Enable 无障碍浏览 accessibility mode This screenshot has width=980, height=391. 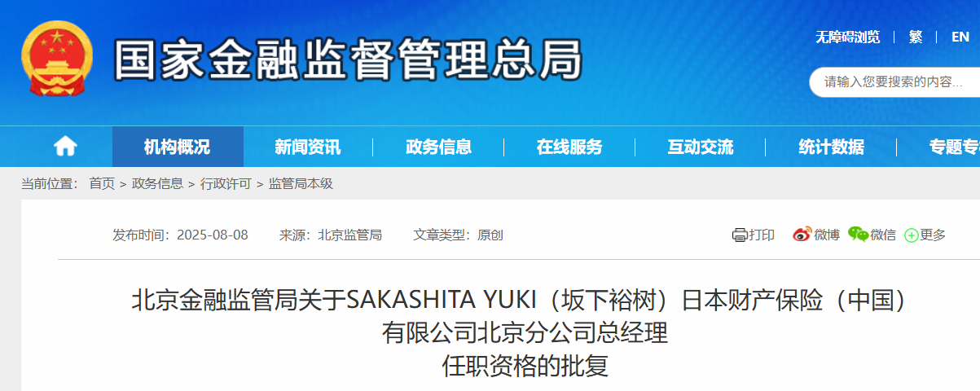pos(848,37)
